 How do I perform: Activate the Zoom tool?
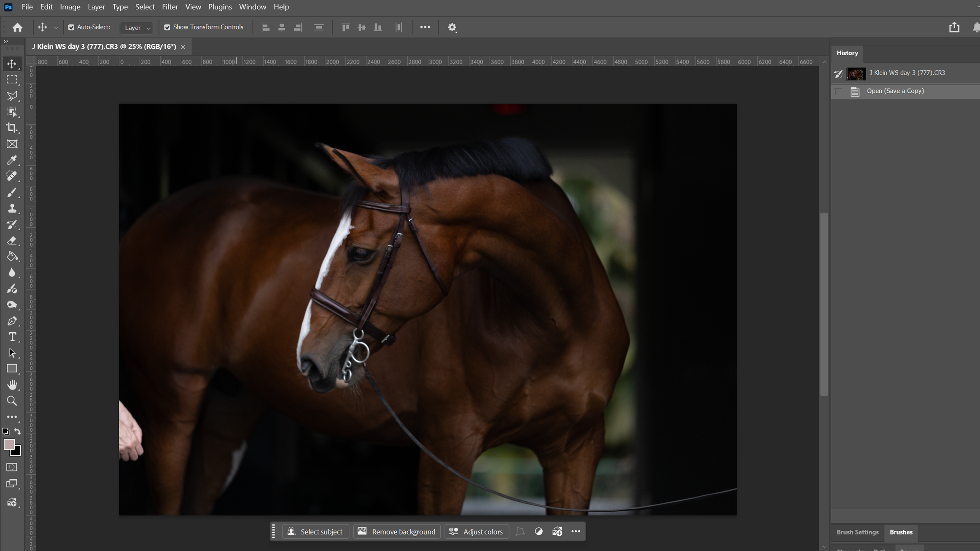point(12,400)
